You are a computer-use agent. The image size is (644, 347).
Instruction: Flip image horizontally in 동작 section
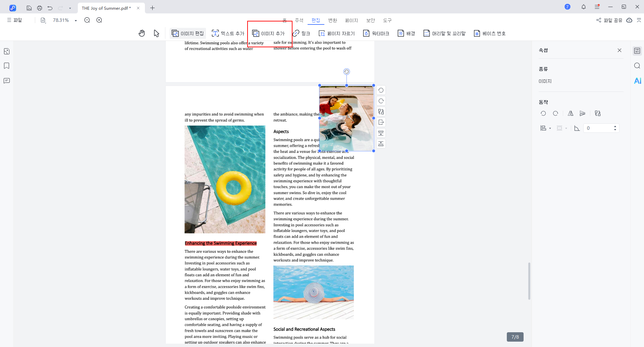point(571,113)
